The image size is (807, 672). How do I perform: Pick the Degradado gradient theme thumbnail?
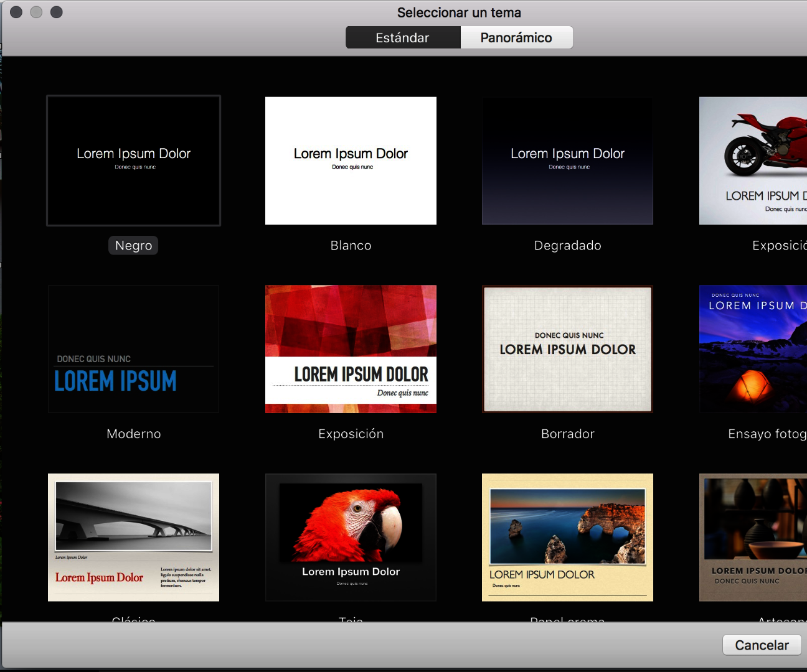[x=567, y=161]
